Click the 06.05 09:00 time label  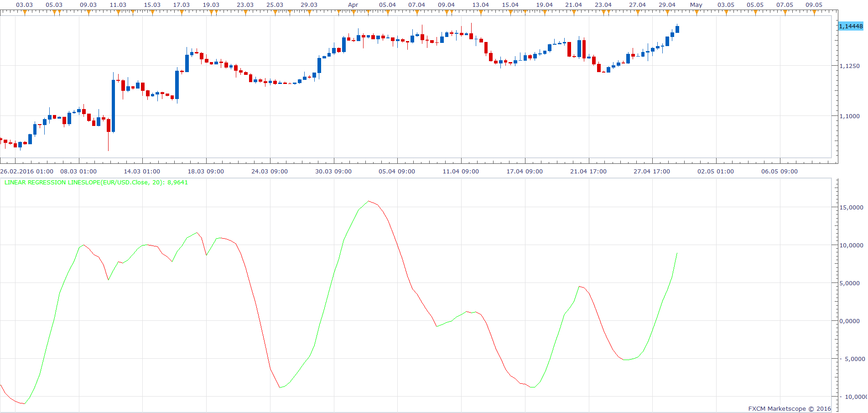click(780, 171)
